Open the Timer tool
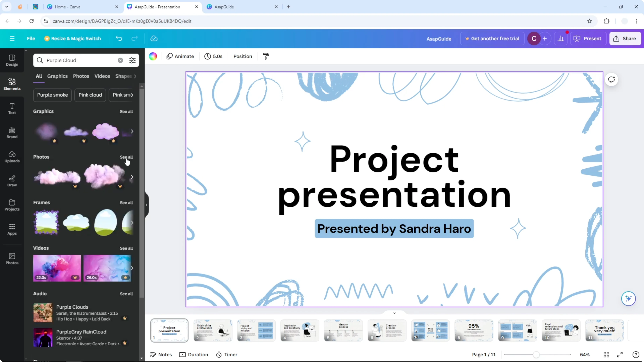The image size is (644, 362). [227, 354]
